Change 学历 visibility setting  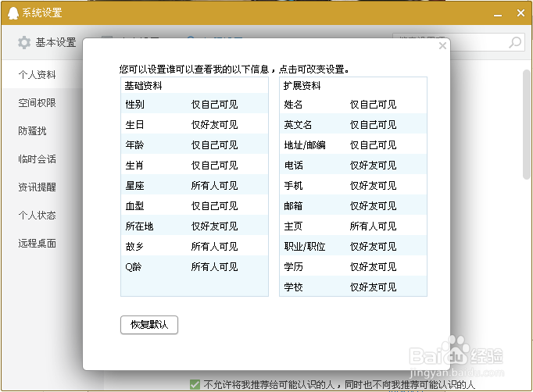[374, 267]
